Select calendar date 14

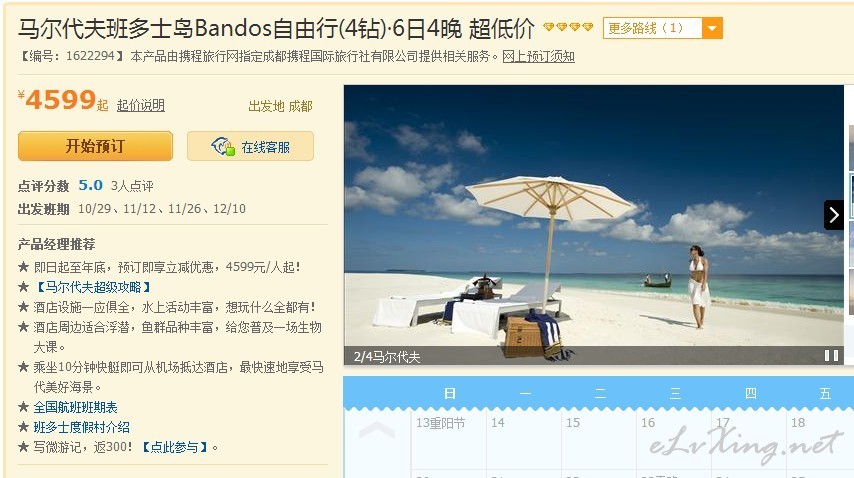pyautogui.click(x=524, y=440)
